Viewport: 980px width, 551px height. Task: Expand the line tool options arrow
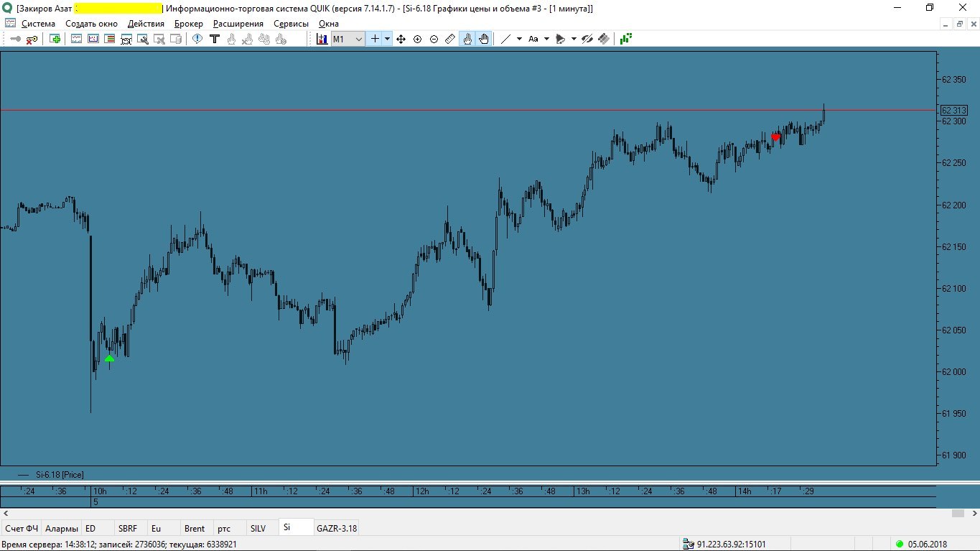[519, 39]
